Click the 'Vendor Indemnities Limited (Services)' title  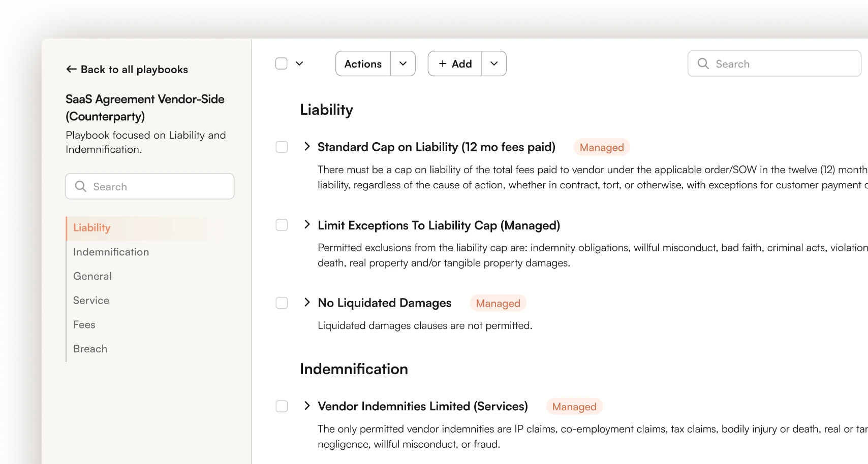click(x=423, y=406)
